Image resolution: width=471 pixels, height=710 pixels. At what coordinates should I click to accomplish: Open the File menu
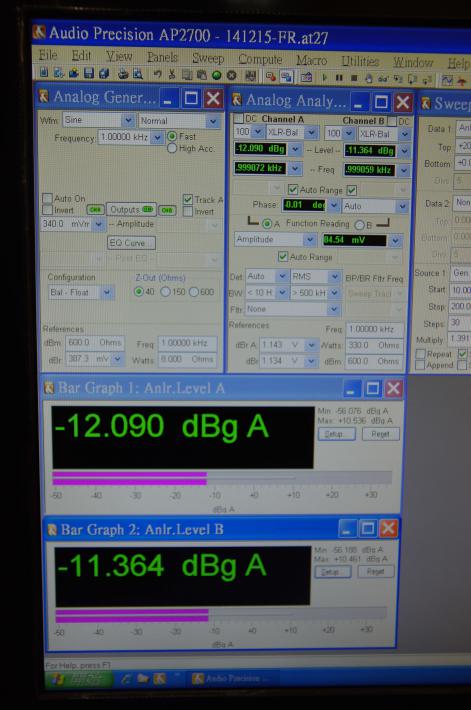(x=48, y=55)
